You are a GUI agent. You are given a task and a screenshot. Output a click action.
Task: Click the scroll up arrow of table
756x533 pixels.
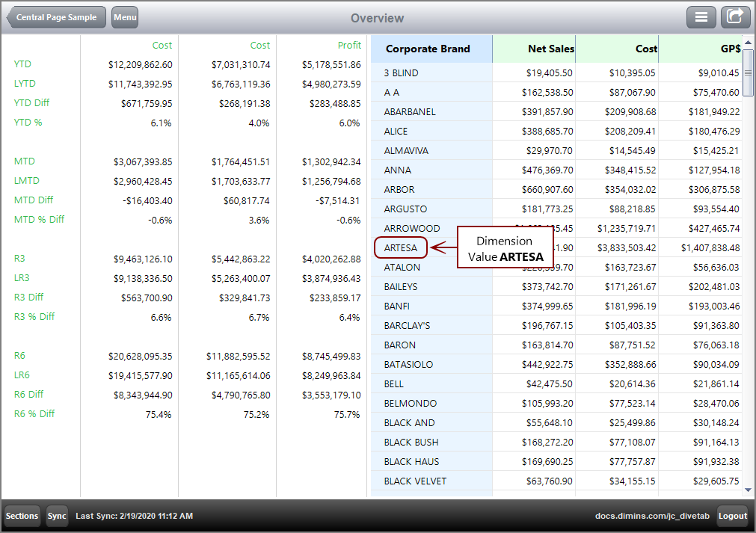pyautogui.click(x=748, y=43)
